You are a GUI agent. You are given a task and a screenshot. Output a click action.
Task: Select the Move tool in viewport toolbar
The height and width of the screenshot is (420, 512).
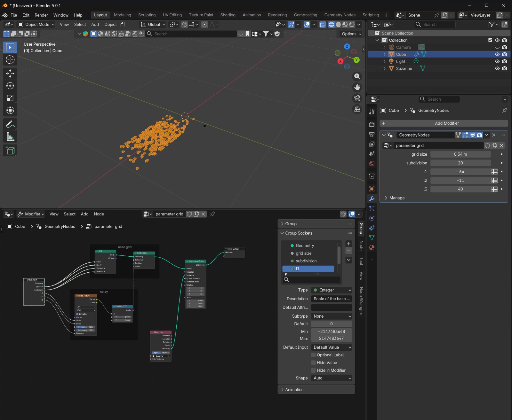[x=10, y=74]
